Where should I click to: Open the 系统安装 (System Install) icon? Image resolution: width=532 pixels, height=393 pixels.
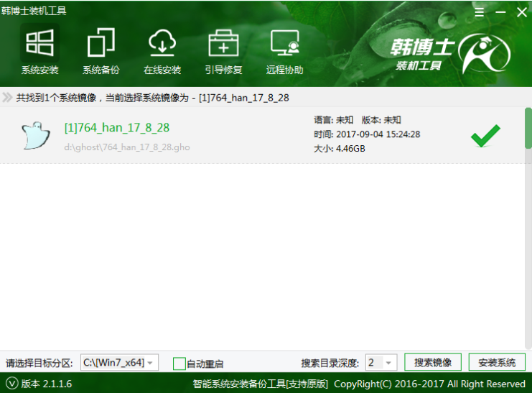point(39,44)
